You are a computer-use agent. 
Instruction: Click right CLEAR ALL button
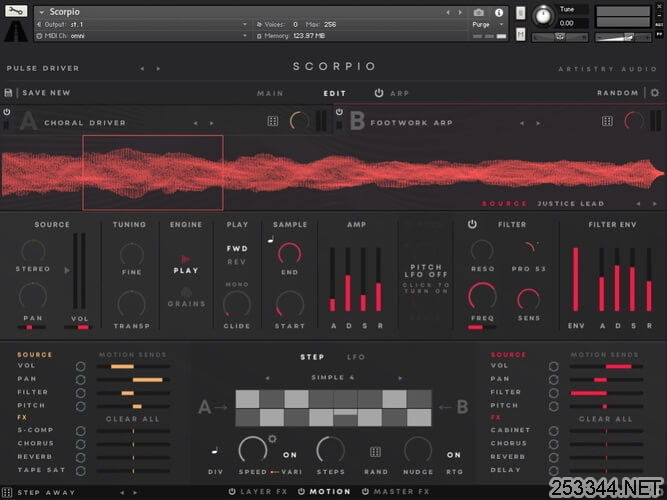(x=606, y=419)
